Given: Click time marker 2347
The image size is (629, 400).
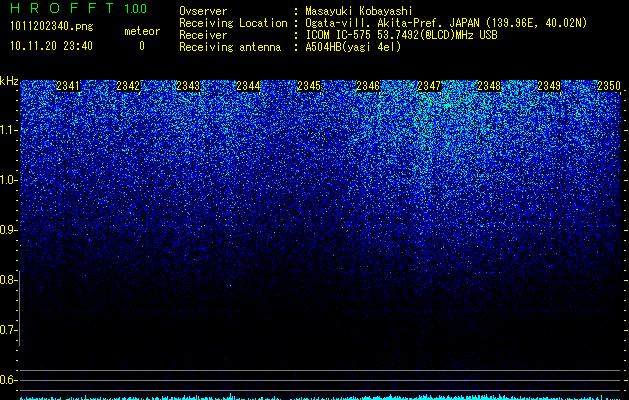Looking at the screenshot, I should 429,86.
